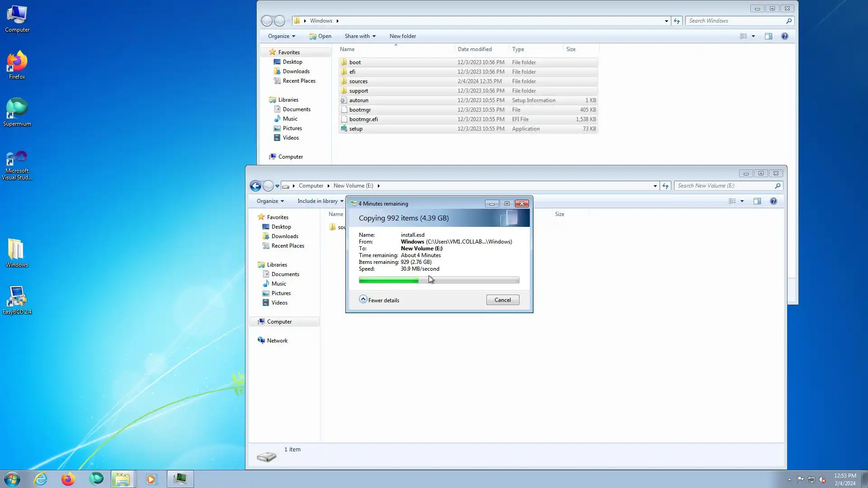Viewport: 868px width, 488px height.
Task: Click Search Windows input field
Action: point(736,21)
